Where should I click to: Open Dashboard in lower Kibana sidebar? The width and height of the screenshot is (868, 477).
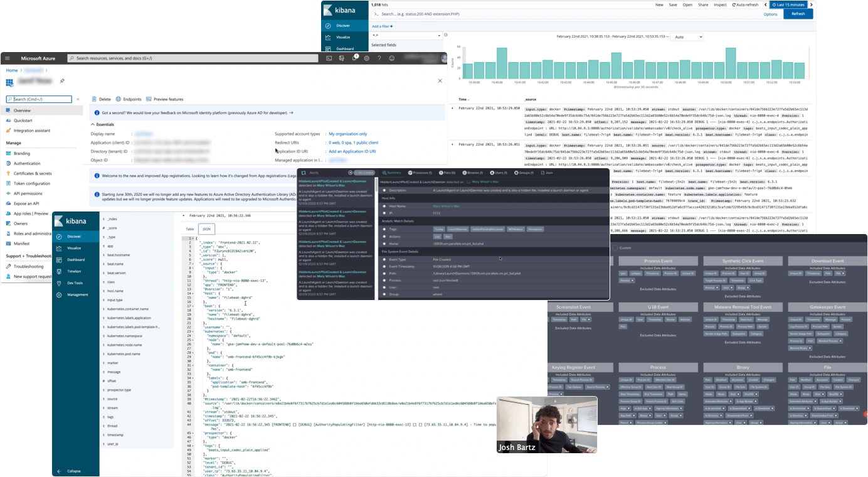[x=76, y=260]
